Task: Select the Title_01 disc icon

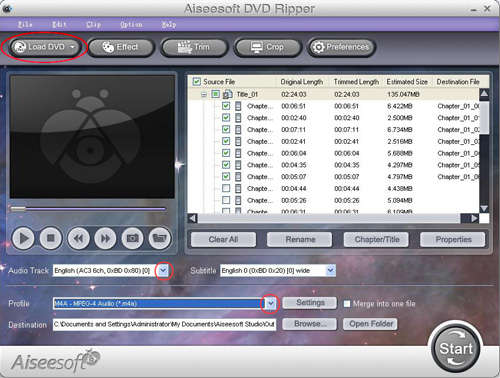Action: tap(228, 94)
